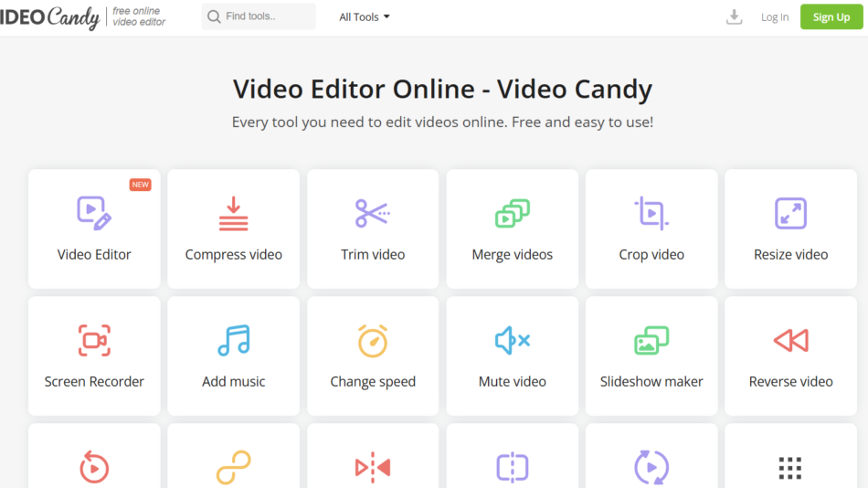This screenshot has width=868, height=488.
Task: Click the download icon in header
Action: (734, 16)
